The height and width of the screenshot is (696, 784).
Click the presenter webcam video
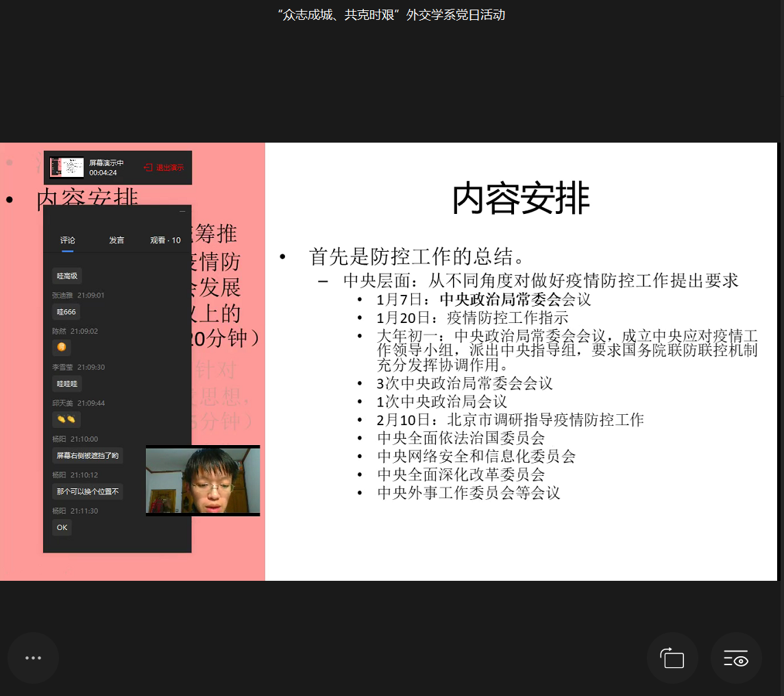click(203, 480)
